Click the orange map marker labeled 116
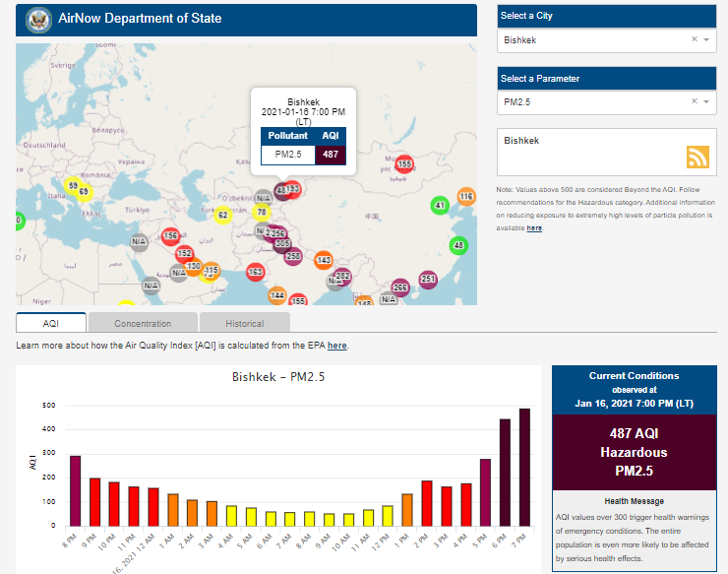 [466, 197]
